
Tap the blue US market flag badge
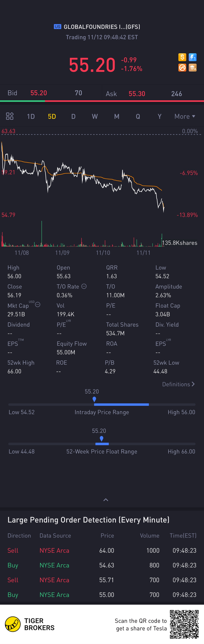[57, 26]
